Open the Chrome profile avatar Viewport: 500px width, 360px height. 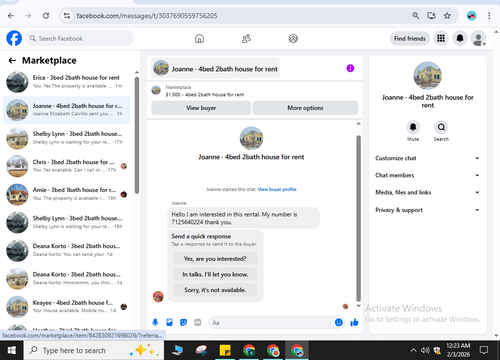471,16
